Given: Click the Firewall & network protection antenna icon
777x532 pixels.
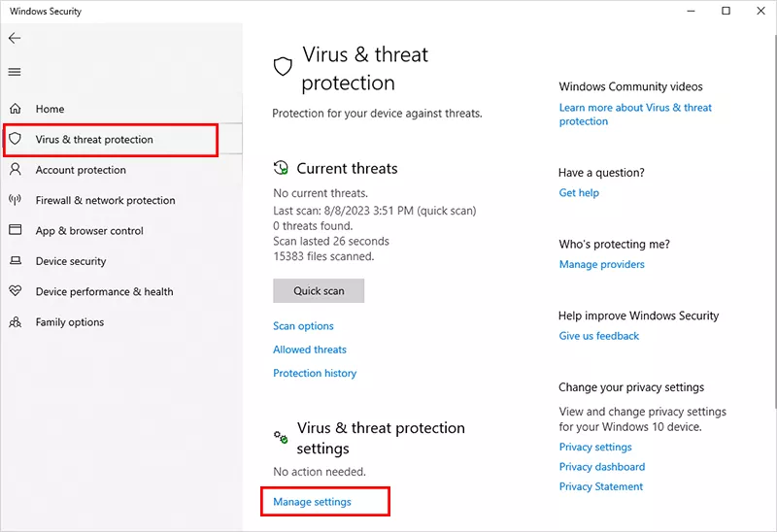Looking at the screenshot, I should click(x=15, y=200).
